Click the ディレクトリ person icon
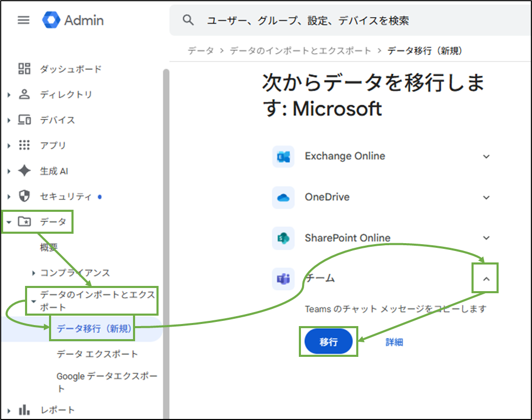532x420 pixels. [x=25, y=94]
